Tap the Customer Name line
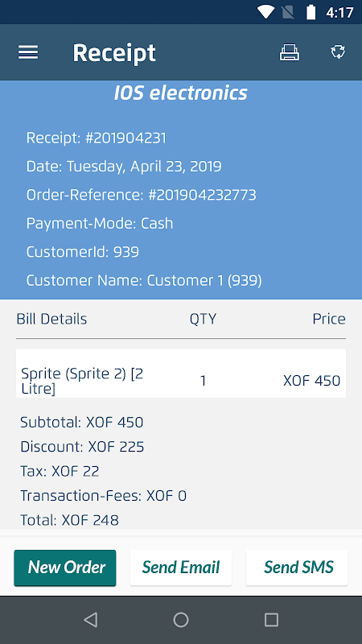 [144, 280]
